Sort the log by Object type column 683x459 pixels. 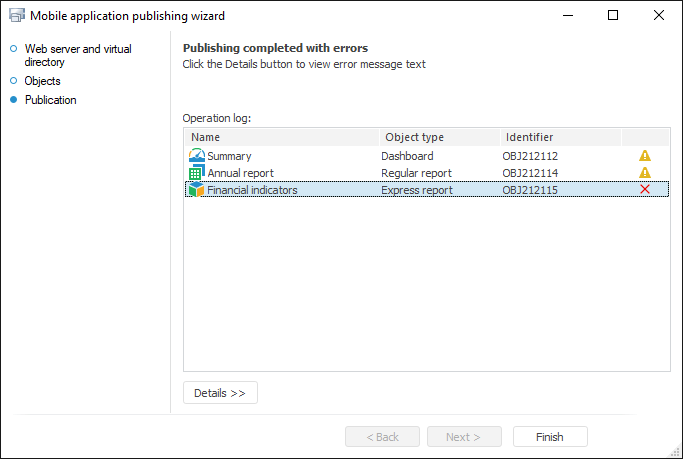click(x=440, y=137)
